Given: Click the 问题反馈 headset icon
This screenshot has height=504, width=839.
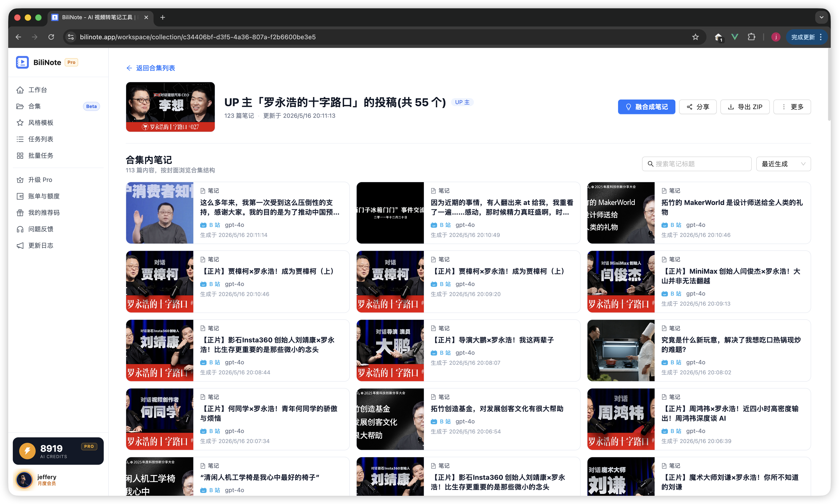Looking at the screenshot, I should pos(20,229).
